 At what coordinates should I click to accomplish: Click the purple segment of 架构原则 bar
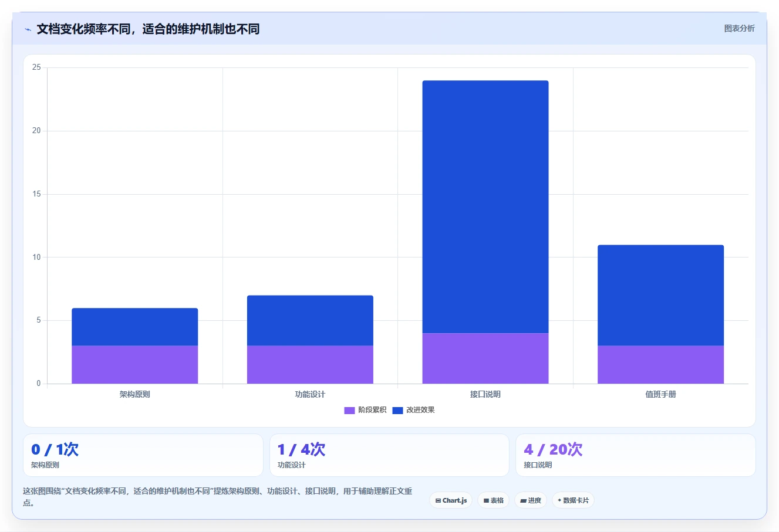pos(135,364)
